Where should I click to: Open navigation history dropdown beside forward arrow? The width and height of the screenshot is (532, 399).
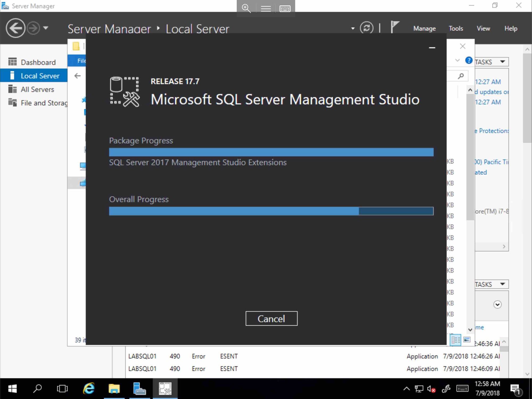point(46,28)
